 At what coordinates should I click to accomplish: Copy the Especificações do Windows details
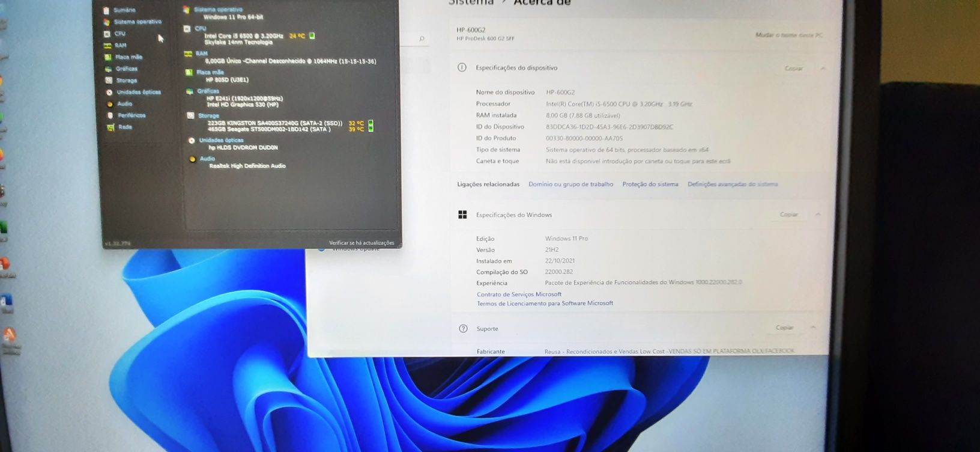tap(788, 214)
